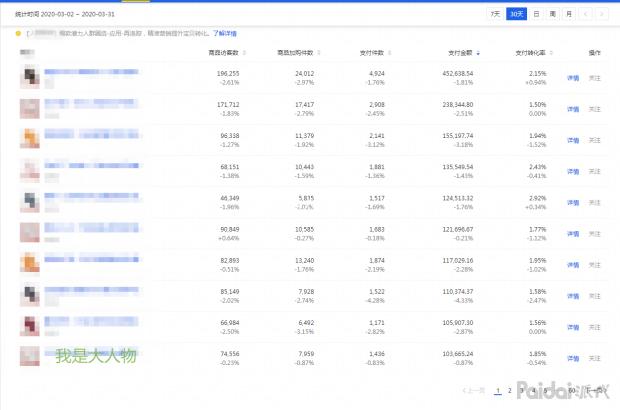The height and width of the screenshot is (410, 620).
Task: Click 关注 on the 171,712 visitors row
Action: tap(595, 108)
